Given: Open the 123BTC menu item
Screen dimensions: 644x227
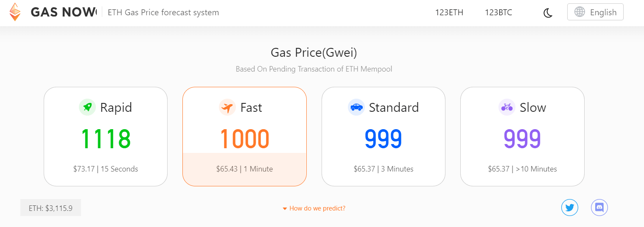Looking at the screenshot, I should [498, 13].
